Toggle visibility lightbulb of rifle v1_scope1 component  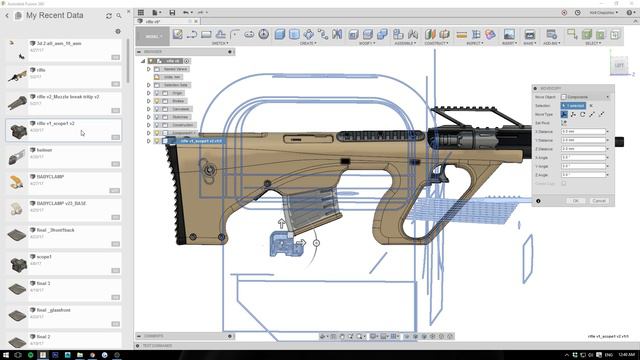[157, 141]
